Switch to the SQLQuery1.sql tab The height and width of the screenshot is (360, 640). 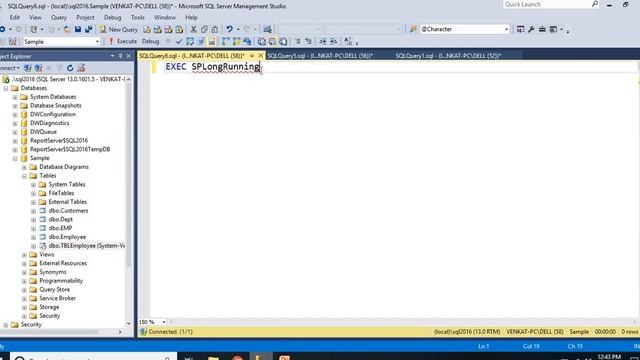click(x=448, y=56)
